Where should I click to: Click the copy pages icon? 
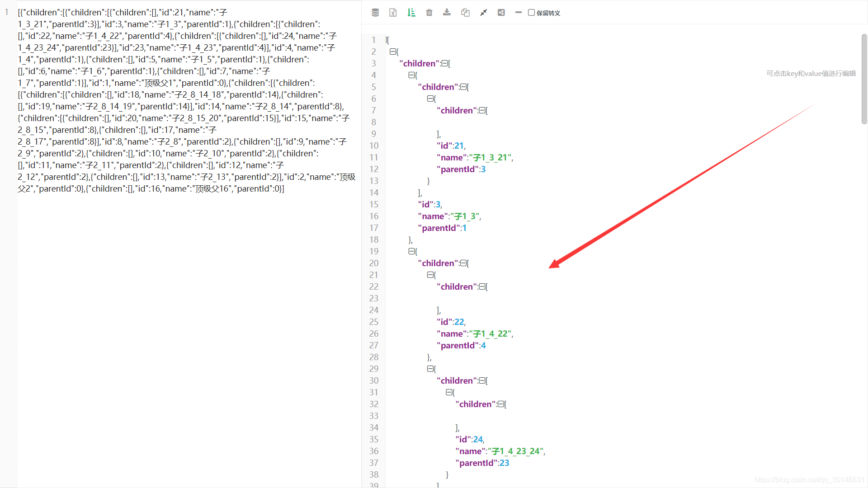465,13
